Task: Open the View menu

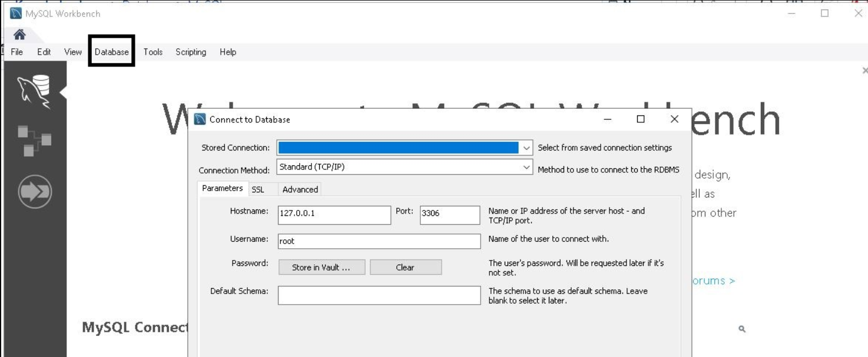Action: tap(73, 52)
